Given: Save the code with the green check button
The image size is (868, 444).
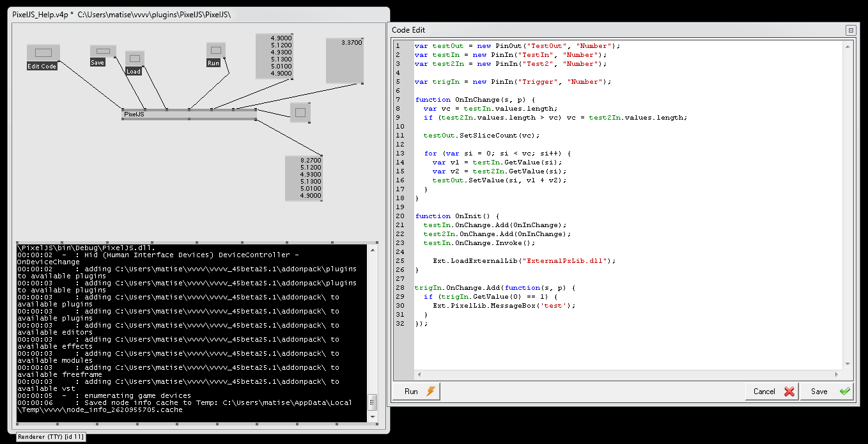Looking at the screenshot, I should pos(827,392).
